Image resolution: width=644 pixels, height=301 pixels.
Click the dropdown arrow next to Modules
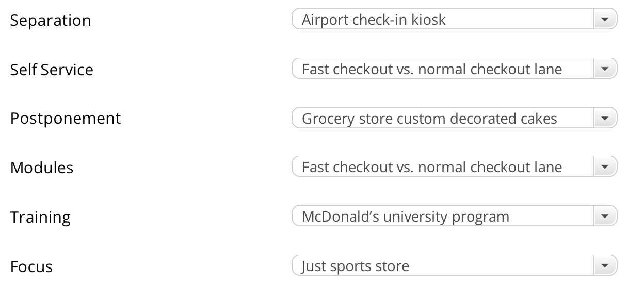tap(605, 166)
